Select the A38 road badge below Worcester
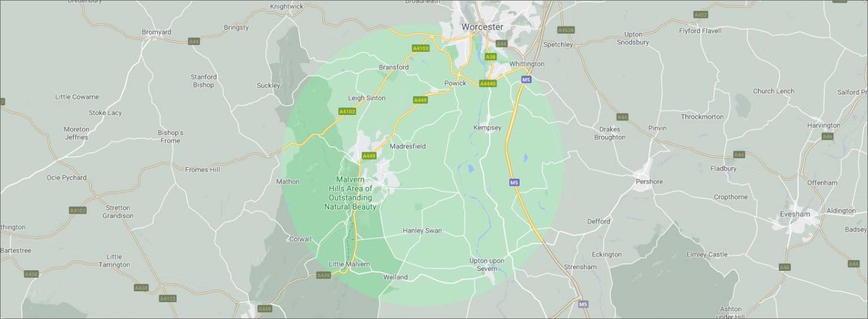868x319 pixels. coord(491,57)
